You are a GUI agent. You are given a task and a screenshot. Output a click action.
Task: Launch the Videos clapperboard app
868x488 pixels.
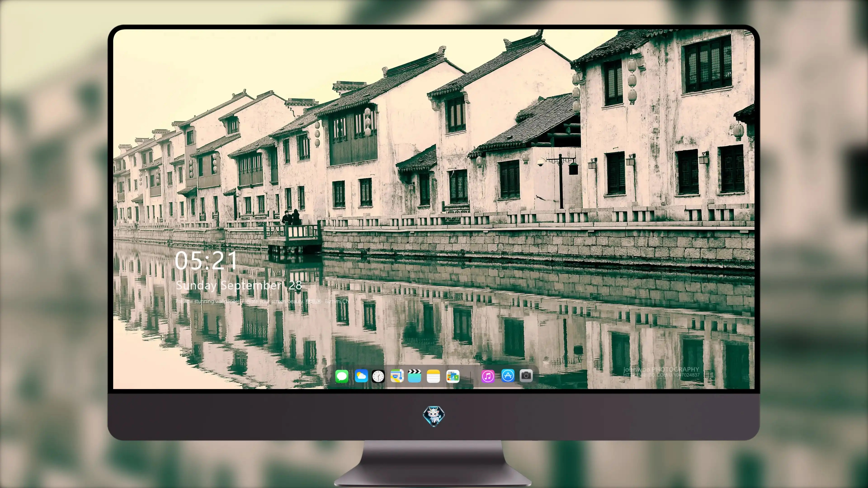coord(415,376)
